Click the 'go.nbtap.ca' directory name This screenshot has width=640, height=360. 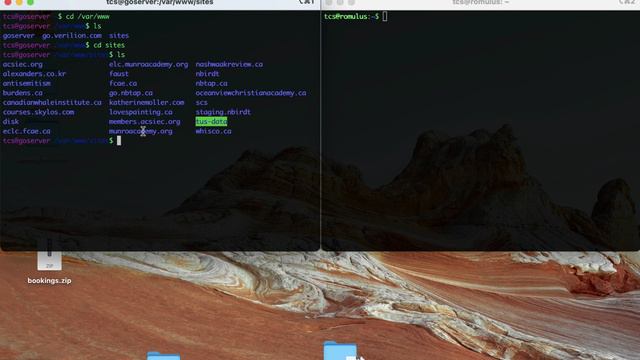(131, 93)
